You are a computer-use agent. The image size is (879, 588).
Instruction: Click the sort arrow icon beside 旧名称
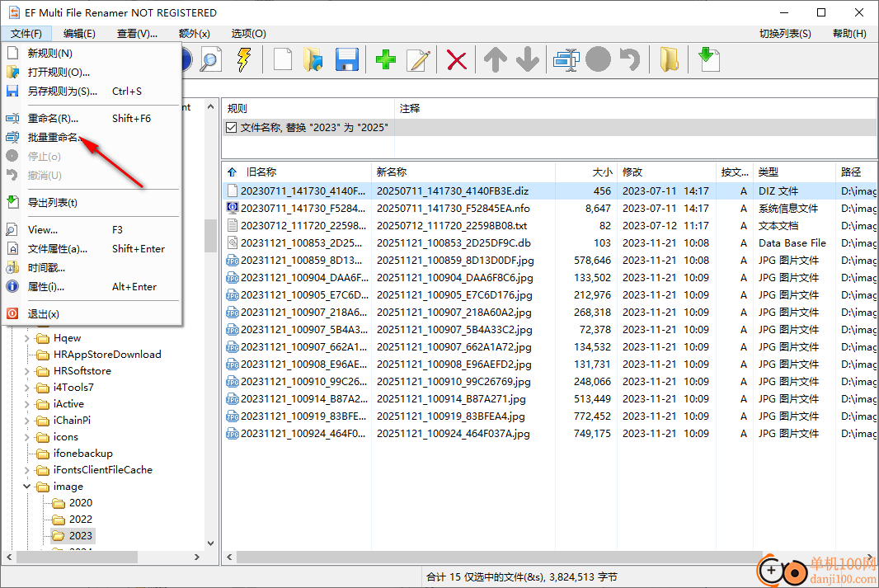pos(232,172)
